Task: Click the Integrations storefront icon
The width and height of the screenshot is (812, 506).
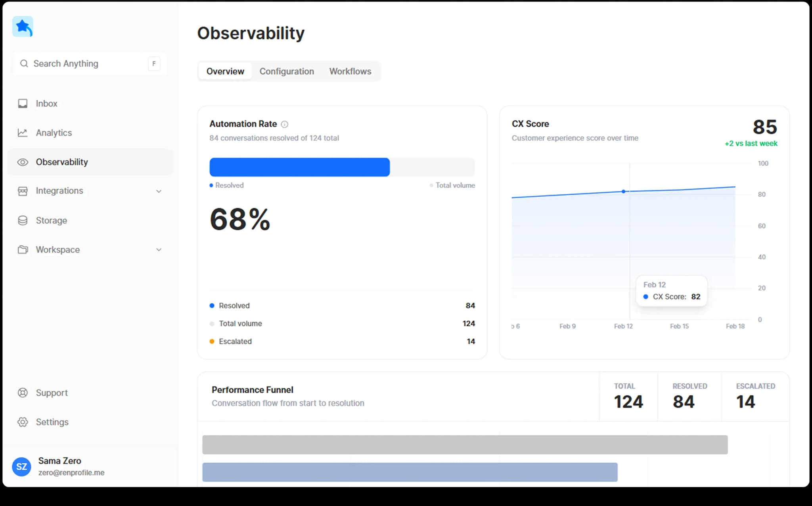Action: pyautogui.click(x=23, y=191)
